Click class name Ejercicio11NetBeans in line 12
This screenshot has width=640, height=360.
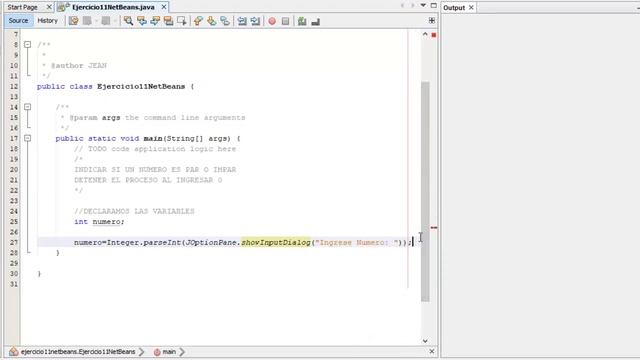(x=141, y=87)
